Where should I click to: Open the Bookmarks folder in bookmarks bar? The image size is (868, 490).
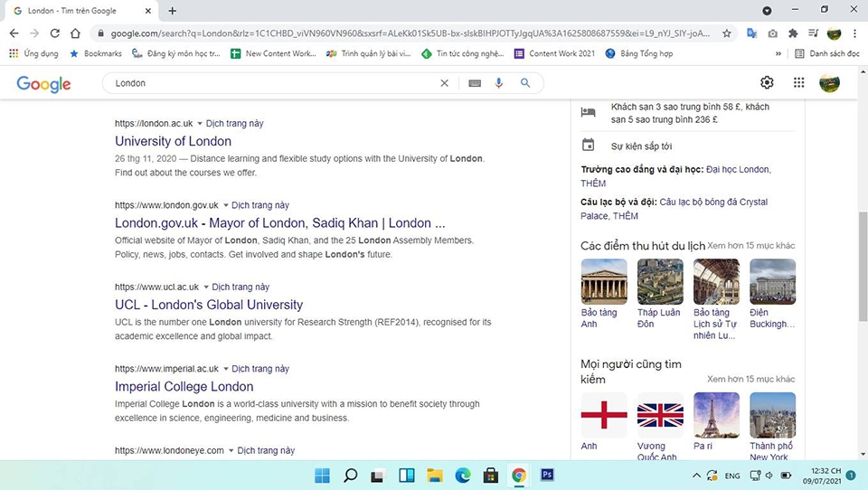96,53
